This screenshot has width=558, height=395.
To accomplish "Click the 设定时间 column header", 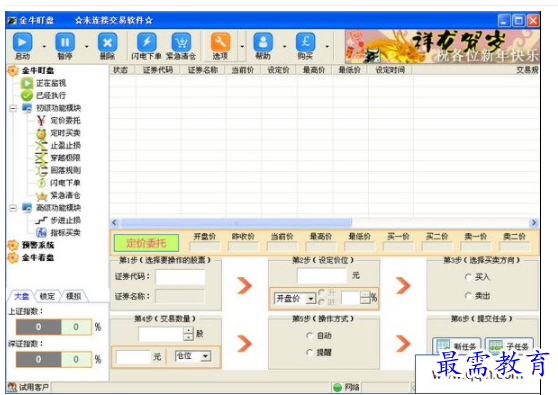I will click(x=390, y=70).
